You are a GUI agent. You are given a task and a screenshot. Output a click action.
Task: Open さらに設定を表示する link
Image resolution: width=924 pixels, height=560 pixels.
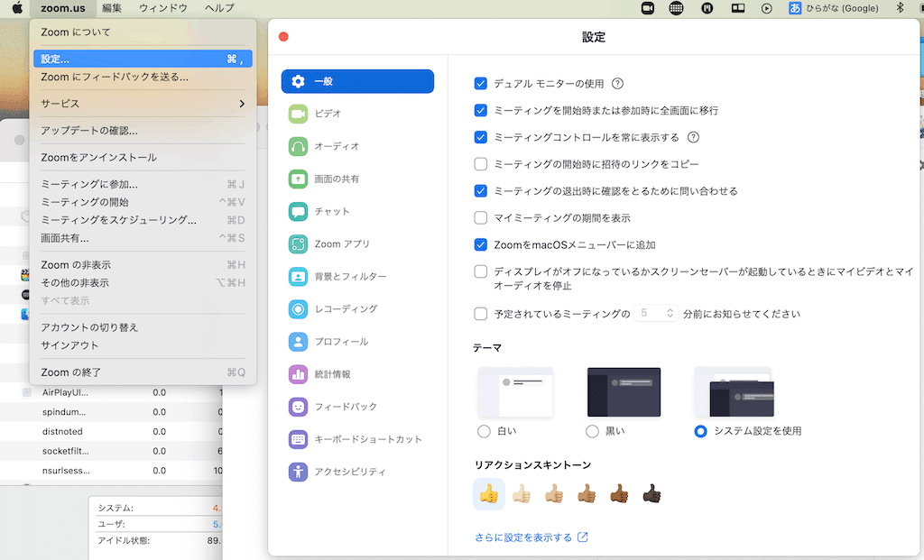523,537
